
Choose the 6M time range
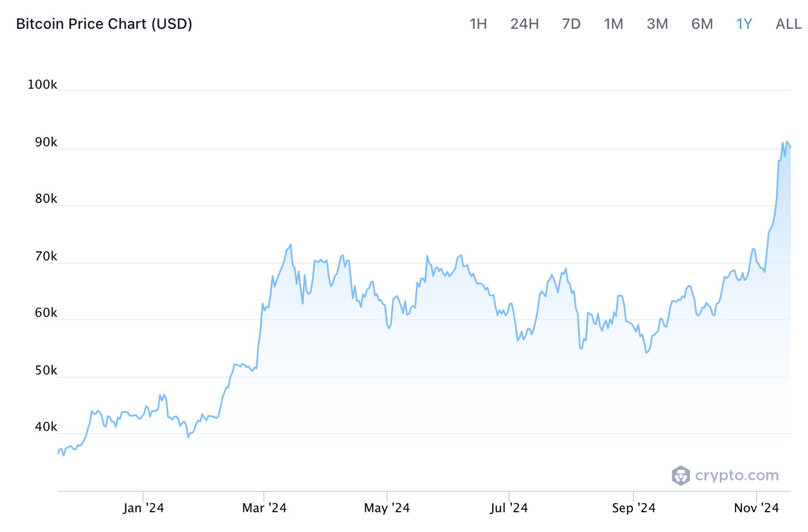[x=702, y=24]
